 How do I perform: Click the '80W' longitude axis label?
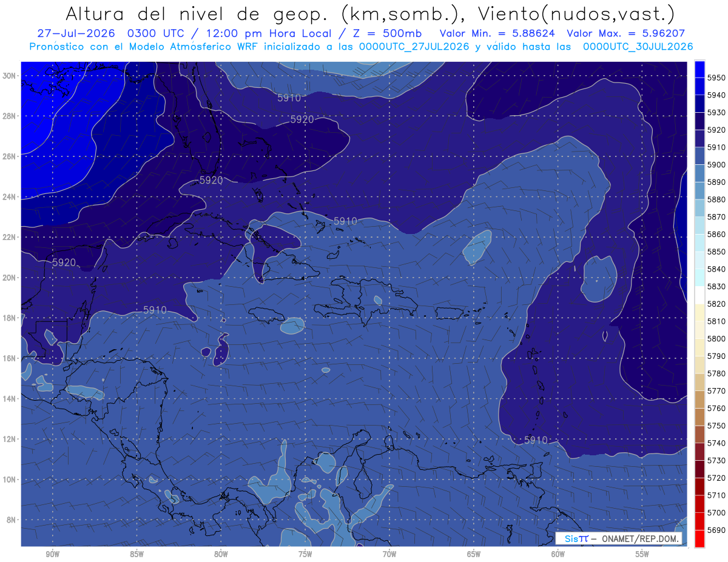pyautogui.click(x=221, y=554)
